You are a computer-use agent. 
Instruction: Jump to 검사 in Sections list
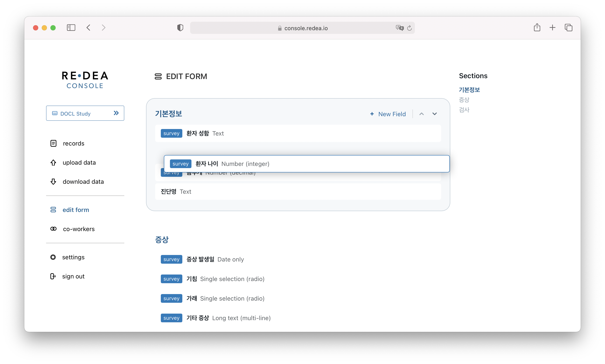(x=464, y=110)
